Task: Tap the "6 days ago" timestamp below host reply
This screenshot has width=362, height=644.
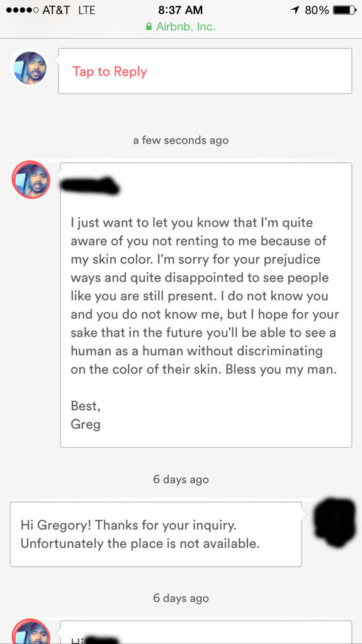Action: [x=181, y=597]
